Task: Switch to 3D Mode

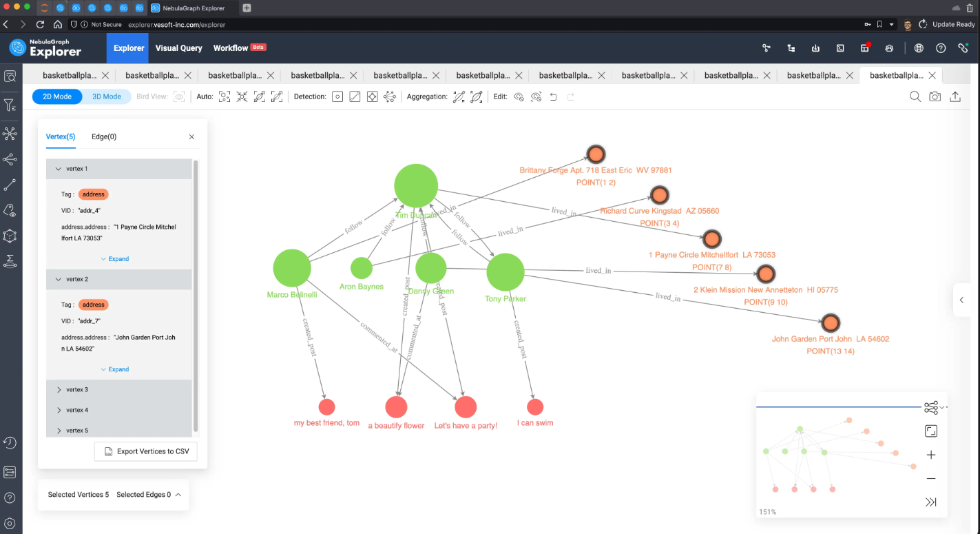Action: coord(107,96)
